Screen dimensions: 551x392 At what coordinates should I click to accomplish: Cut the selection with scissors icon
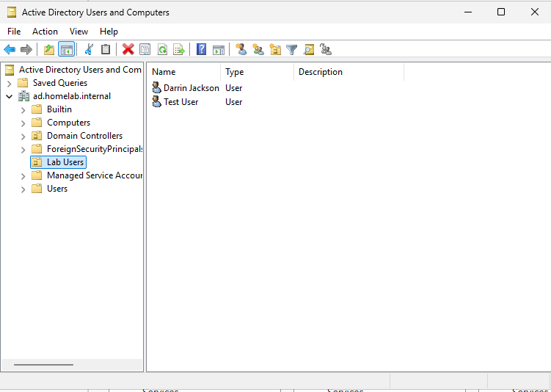click(x=89, y=50)
